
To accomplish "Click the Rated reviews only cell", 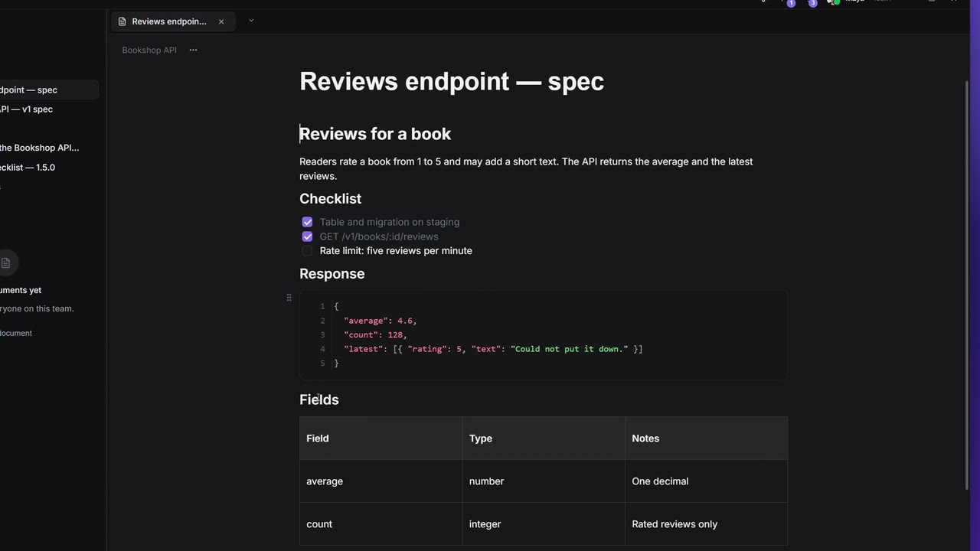I will [x=706, y=524].
